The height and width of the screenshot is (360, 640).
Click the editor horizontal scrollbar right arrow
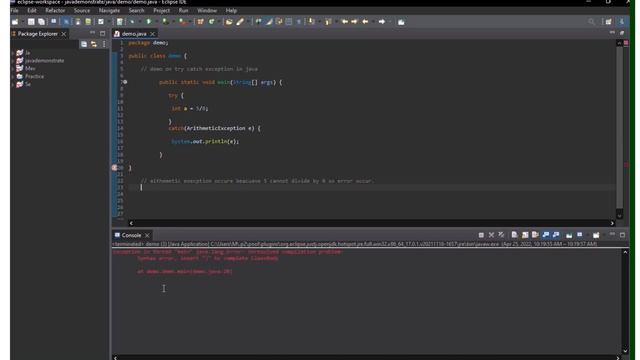pyautogui.click(x=612, y=223)
